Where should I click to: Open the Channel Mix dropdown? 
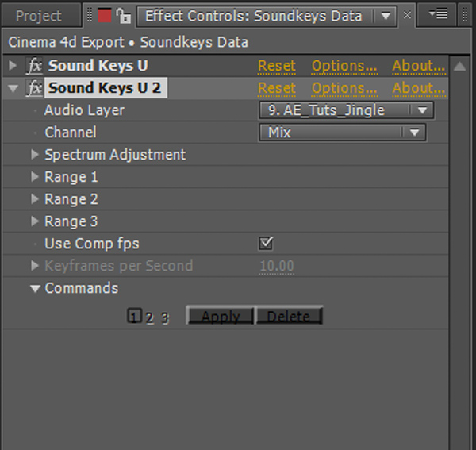[343, 133]
